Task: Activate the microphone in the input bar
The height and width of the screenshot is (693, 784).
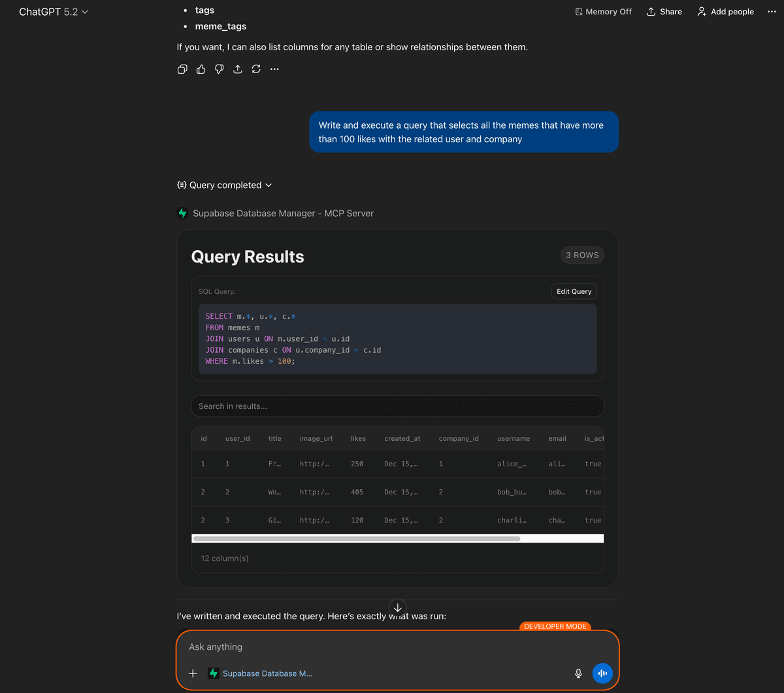Action: point(578,673)
